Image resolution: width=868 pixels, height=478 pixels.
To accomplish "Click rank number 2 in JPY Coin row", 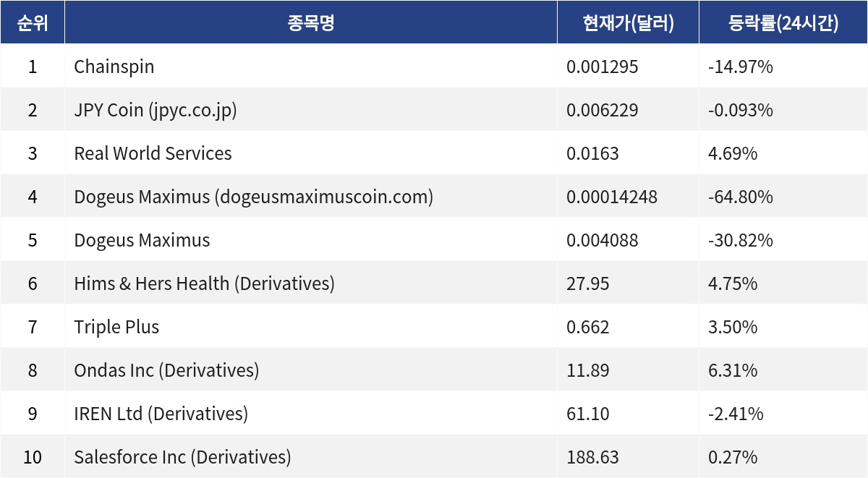I will 33,110.
